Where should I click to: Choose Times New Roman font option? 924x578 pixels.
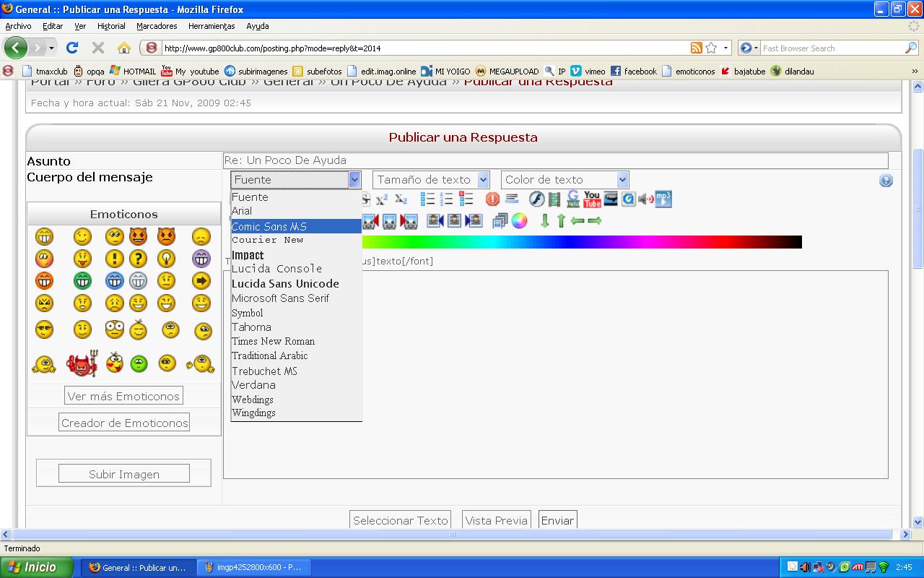[273, 341]
